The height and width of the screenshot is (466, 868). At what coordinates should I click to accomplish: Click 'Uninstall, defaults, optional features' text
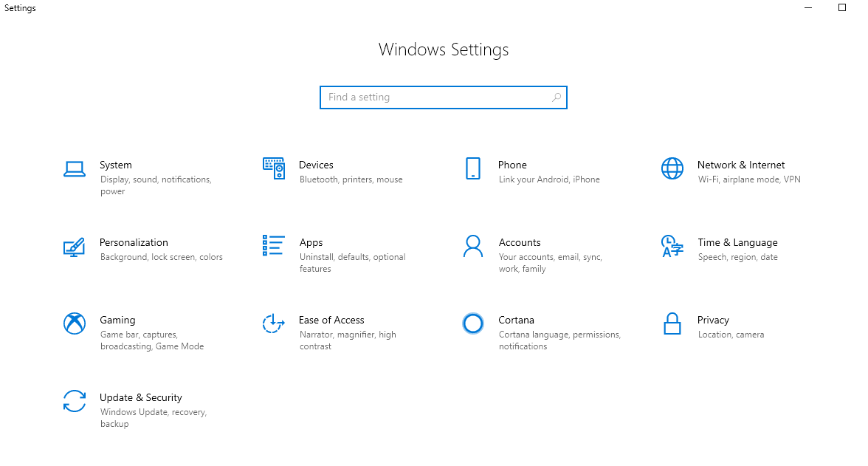[353, 263]
